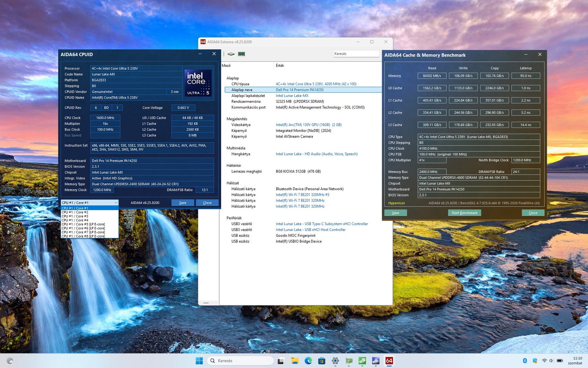Select the 'Alaplap neve' row

click(303, 90)
